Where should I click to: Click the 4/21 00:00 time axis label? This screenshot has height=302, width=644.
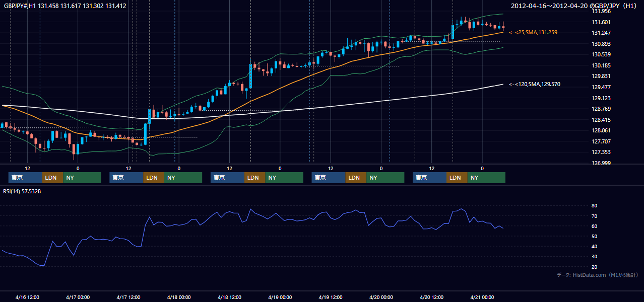482,297
